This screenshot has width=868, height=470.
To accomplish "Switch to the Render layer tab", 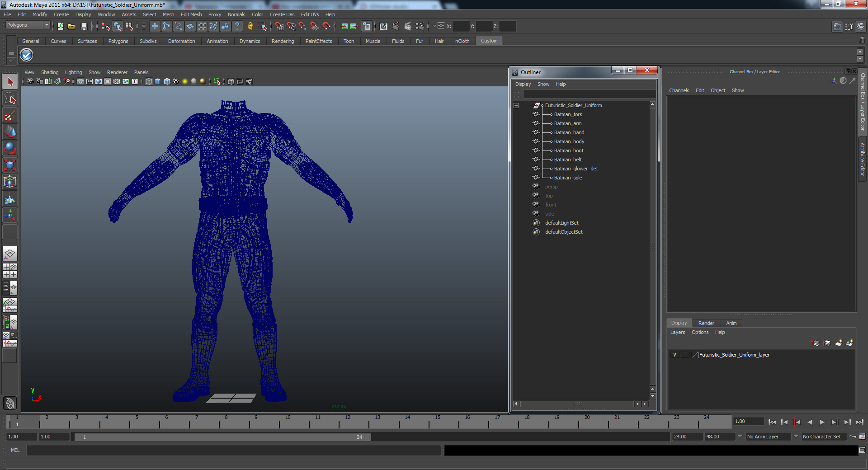I will [x=706, y=323].
